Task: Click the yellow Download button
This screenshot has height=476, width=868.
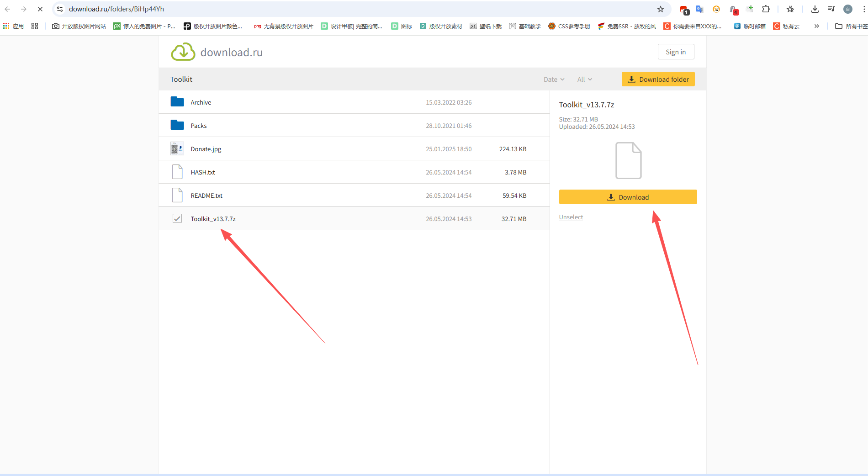Action: pyautogui.click(x=628, y=197)
